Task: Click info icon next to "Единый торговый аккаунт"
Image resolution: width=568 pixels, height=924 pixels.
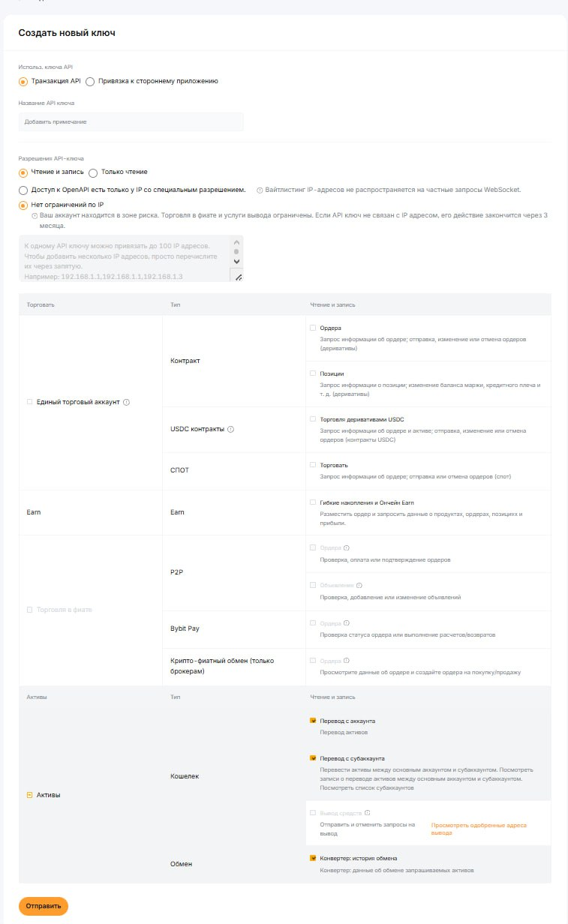Action: click(126, 402)
